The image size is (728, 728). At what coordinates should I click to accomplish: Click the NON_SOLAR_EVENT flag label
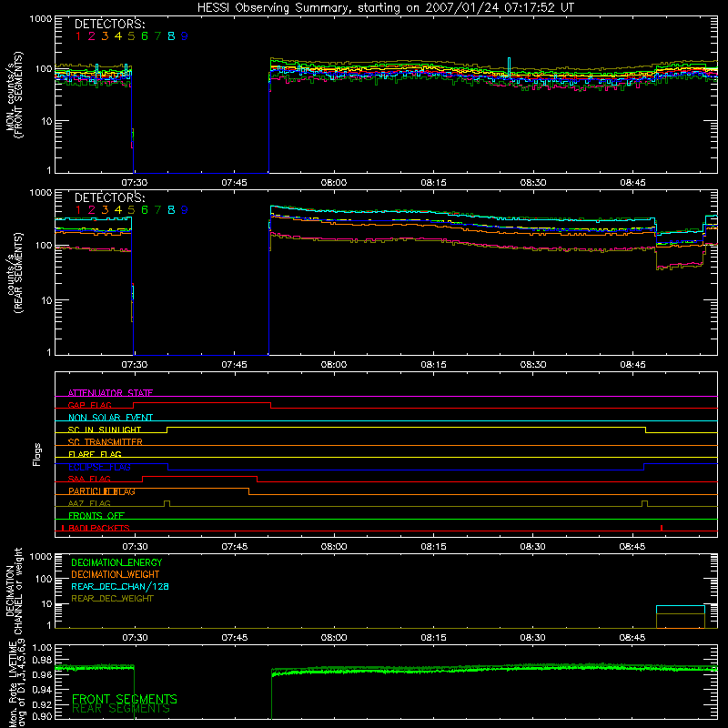pyautogui.click(x=110, y=418)
